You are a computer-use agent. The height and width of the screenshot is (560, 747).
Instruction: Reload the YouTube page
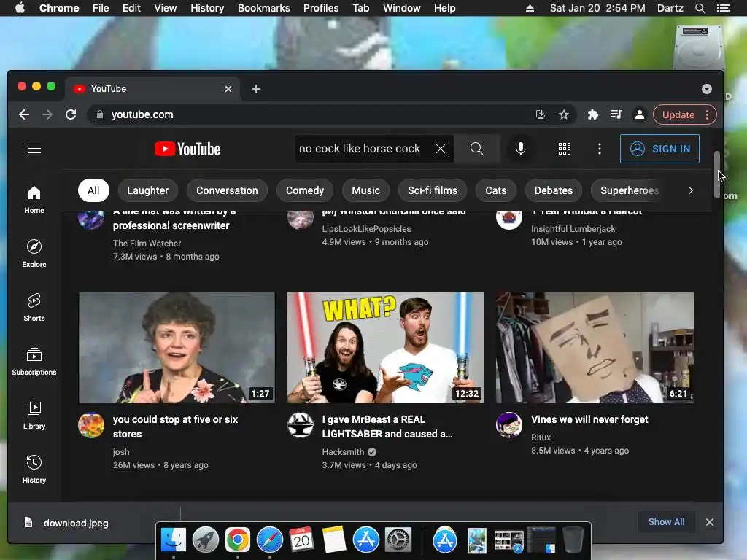pos(71,114)
